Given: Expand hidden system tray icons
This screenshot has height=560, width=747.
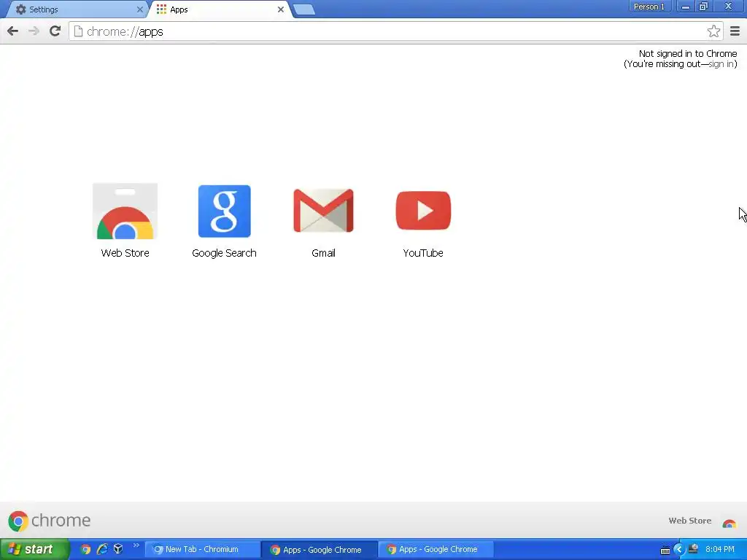Looking at the screenshot, I should point(678,550).
